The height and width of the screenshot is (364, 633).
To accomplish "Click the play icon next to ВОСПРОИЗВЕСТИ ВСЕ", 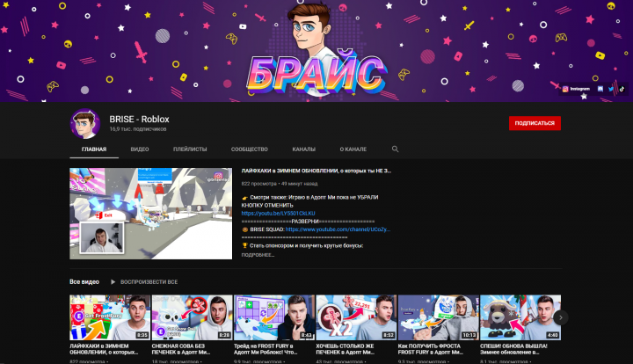I will 113,281.
